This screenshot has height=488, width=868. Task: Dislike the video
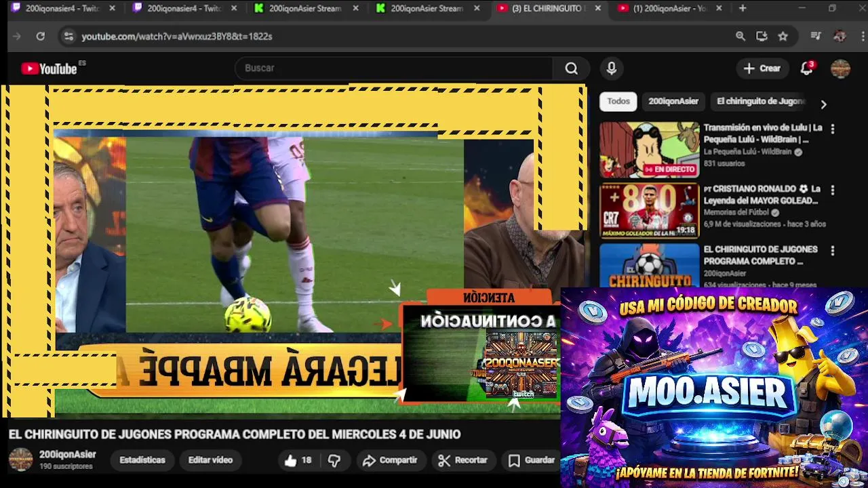coord(334,460)
